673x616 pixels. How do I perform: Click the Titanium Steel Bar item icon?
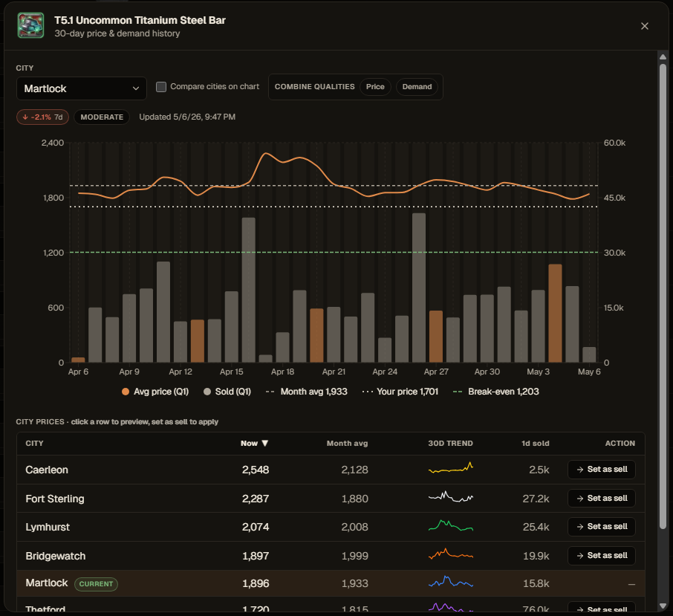(30, 26)
